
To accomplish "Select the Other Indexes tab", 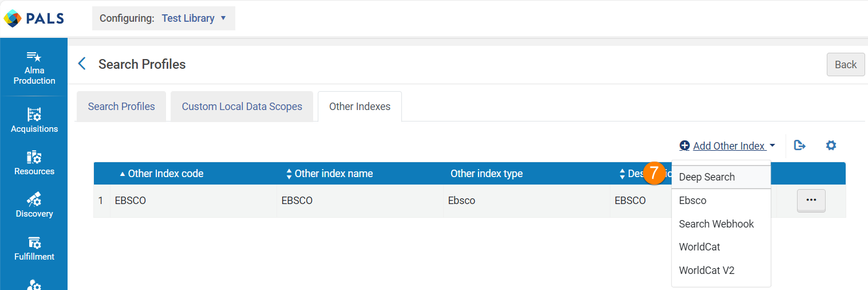I will [x=360, y=107].
